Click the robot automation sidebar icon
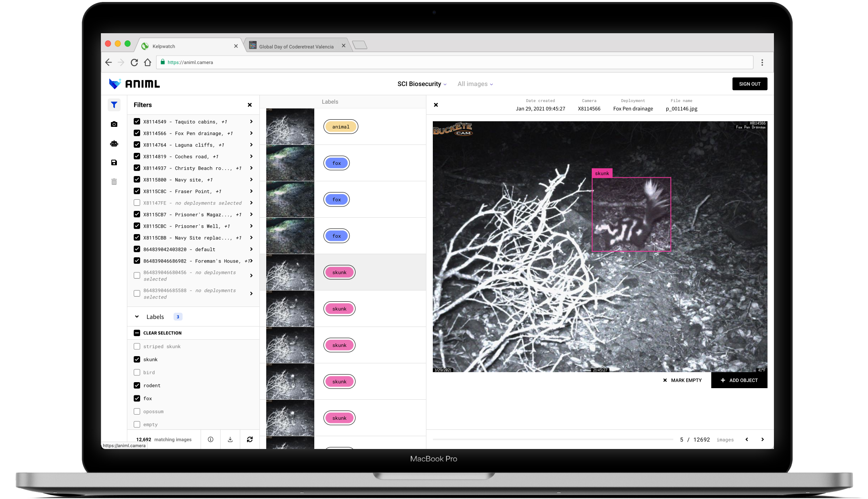This screenshot has width=868, height=499. tap(114, 144)
